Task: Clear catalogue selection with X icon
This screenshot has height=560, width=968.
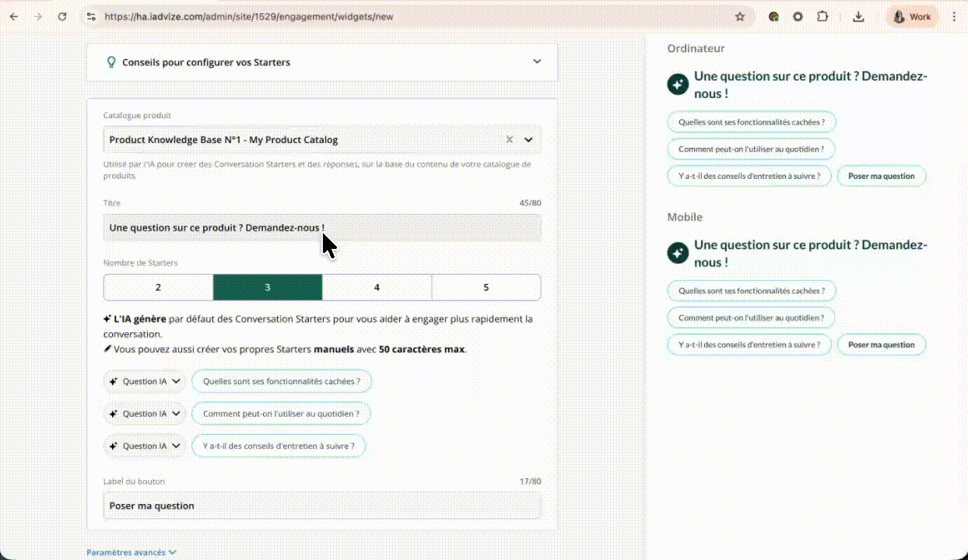Action: [x=510, y=140]
